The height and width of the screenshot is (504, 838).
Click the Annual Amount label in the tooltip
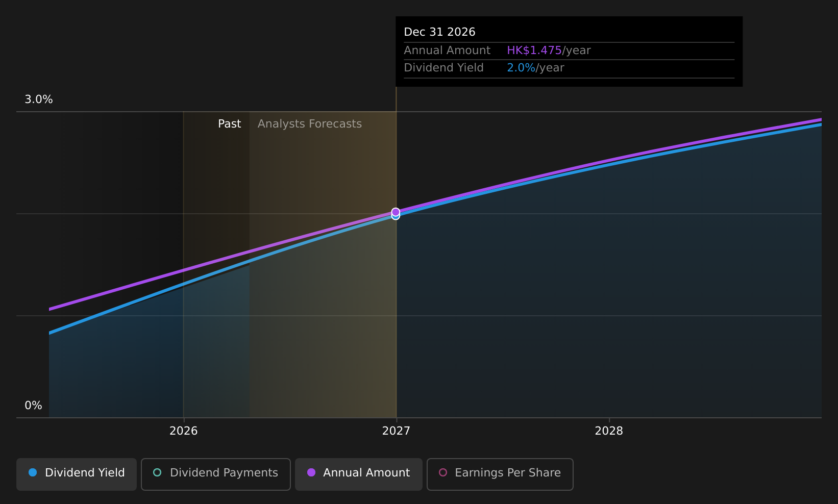pyautogui.click(x=447, y=51)
